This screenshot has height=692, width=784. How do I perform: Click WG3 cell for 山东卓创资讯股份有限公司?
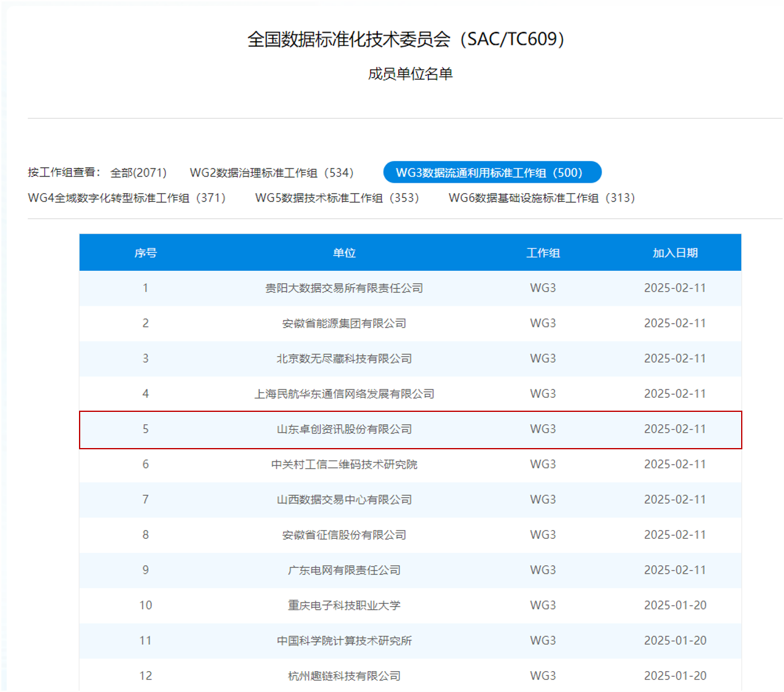[543, 428]
